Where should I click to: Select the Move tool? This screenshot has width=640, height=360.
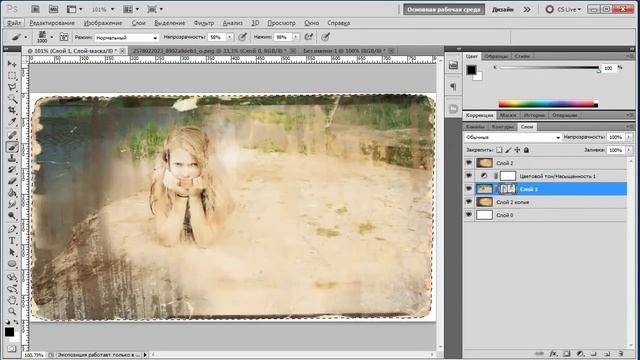point(12,64)
